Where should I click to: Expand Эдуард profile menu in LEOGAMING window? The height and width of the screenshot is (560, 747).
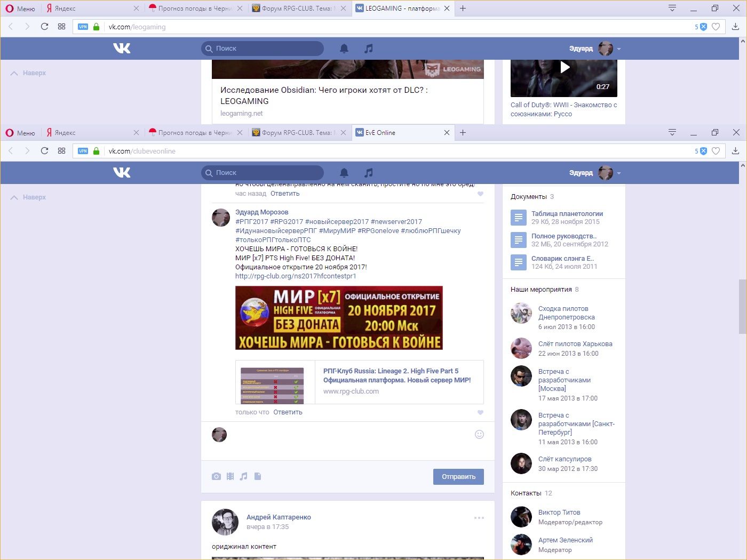click(595, 49)
